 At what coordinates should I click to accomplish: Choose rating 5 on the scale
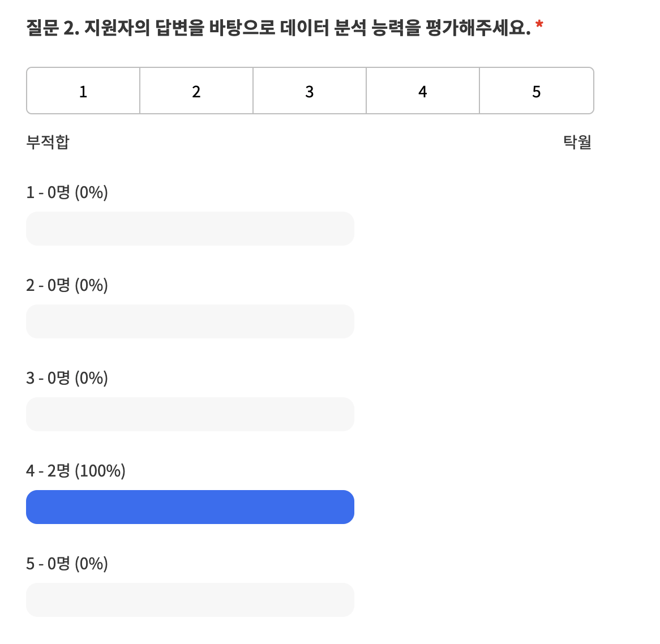pos(536,91)
